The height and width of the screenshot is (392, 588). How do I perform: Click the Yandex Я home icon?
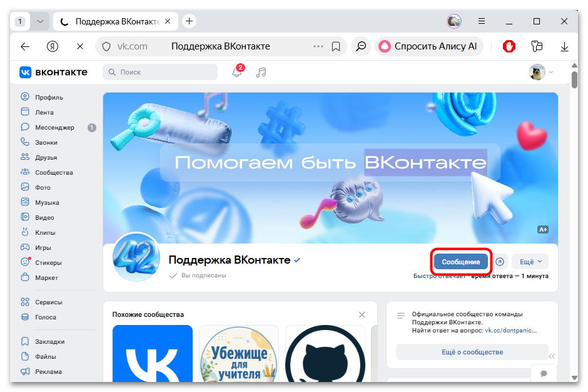52,46
